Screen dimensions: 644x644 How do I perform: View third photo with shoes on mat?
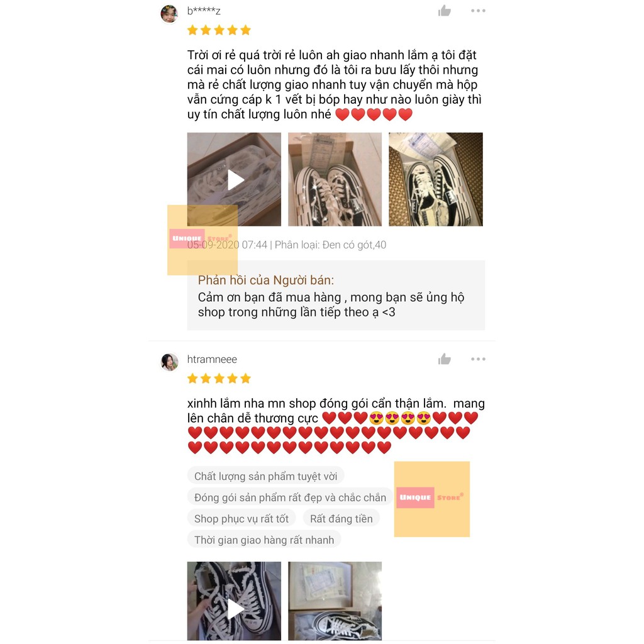click(436, 179)
